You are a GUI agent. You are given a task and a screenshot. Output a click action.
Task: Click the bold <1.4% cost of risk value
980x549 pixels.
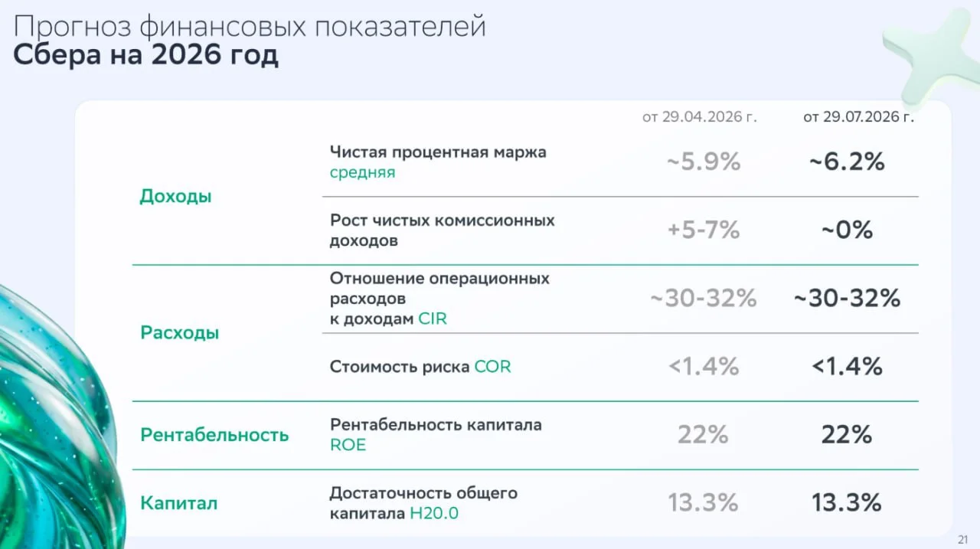click(847, 367)
